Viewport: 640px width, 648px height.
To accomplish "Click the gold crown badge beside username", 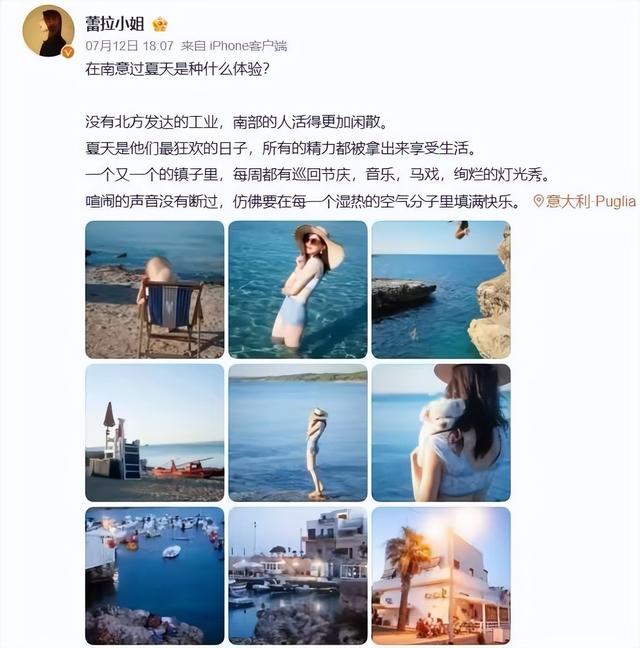I will 159,24.
